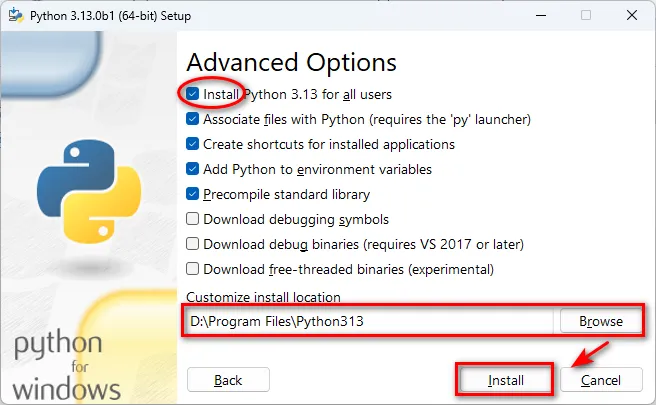Go Back to previous setup page
The height and width of the screenshot is (405, 656).
coord(228,380)
